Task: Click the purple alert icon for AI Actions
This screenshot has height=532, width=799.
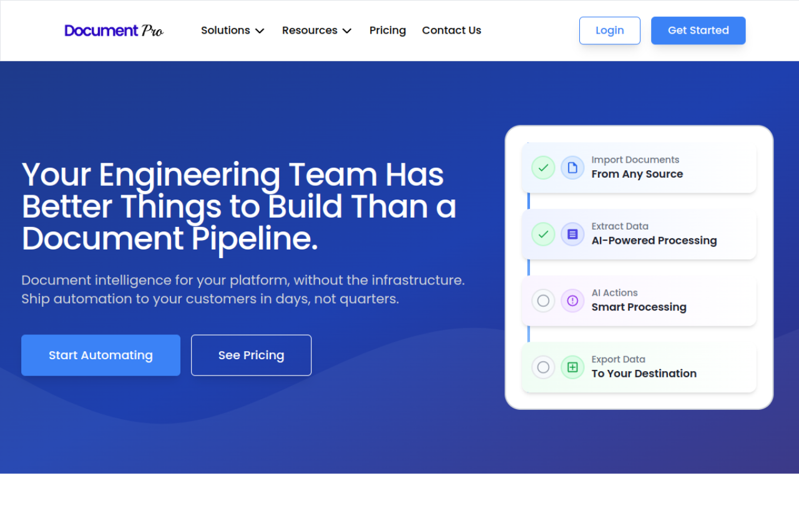Action: 572,301
